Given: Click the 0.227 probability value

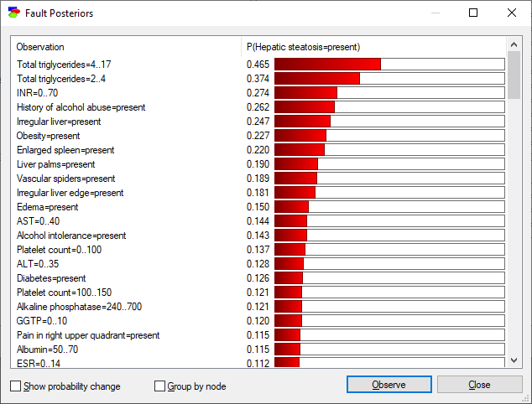Looking at the screenshot, I should (x=258, y=136).
